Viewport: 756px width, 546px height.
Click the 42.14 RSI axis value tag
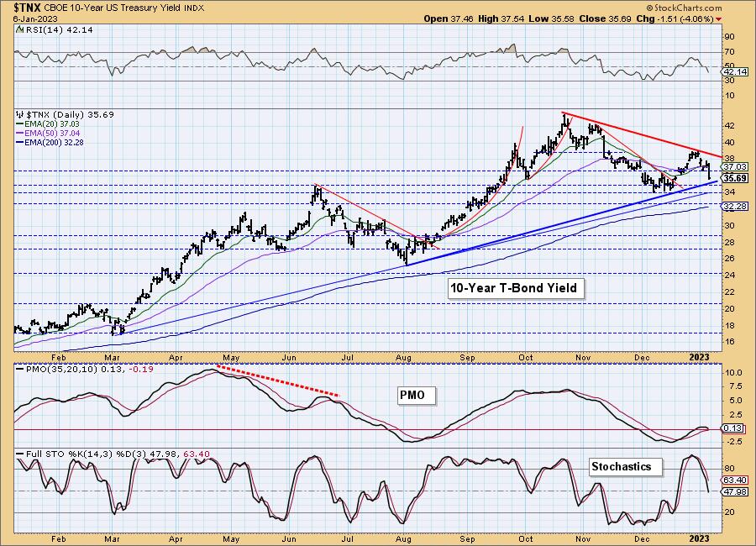735,72
